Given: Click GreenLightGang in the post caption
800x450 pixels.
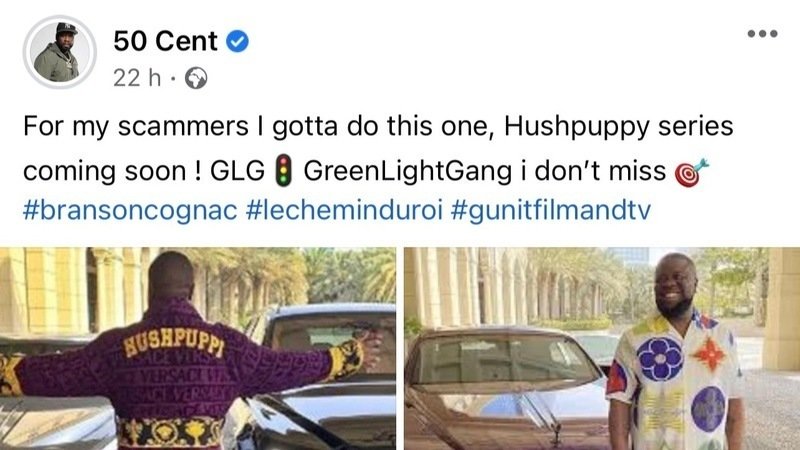Looking at the screenshot, I should click(408, 171).
